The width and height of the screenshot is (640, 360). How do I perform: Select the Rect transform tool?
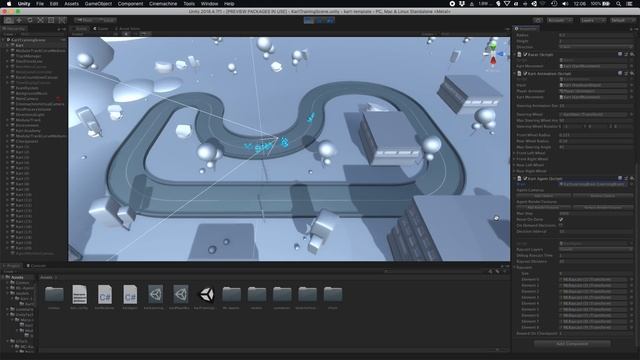point(51,20)
